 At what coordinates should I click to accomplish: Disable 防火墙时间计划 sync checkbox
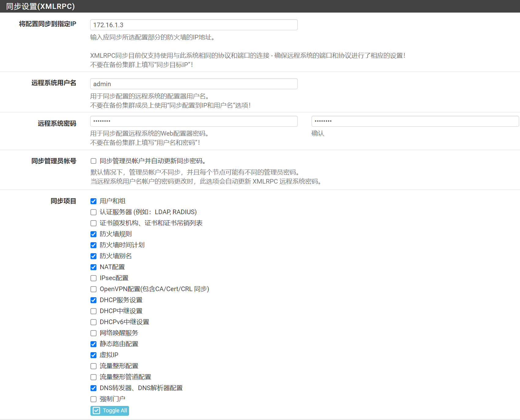point(94,245)
